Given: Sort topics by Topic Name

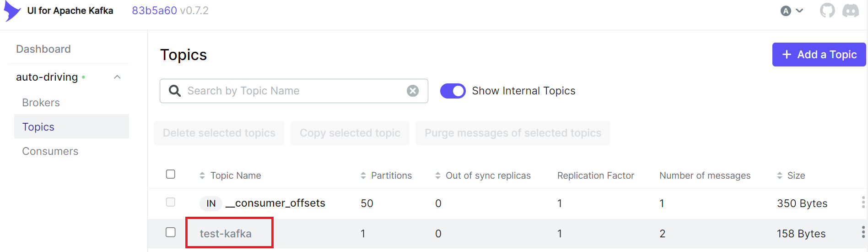Looking at the screenshot, I should click(x=235, y=175).
